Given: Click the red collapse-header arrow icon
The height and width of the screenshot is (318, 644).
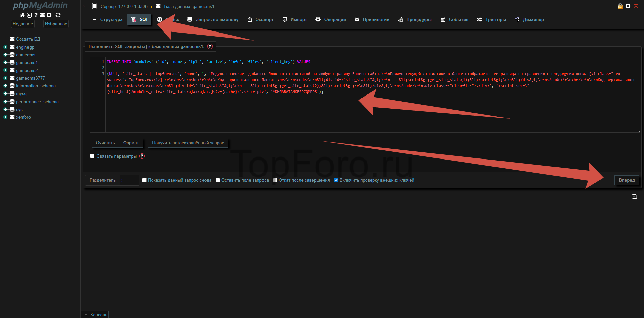Looking at the screenshot, I should 636,6.
